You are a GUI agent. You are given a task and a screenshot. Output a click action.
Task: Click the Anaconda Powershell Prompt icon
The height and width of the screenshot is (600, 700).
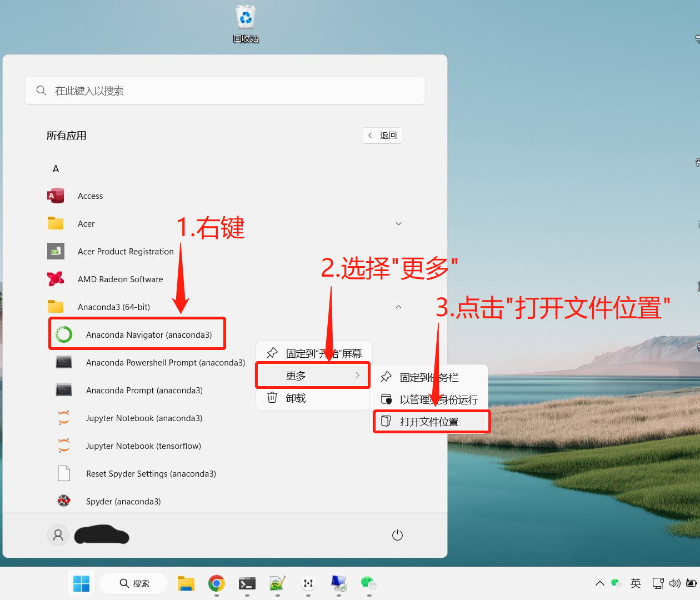point(64,362)
